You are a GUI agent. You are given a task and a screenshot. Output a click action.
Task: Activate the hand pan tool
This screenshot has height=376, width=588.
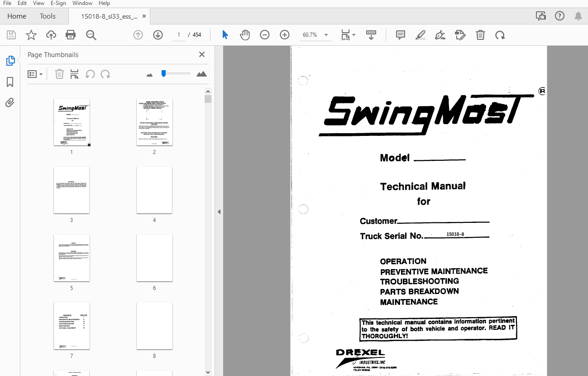point(245,35)
